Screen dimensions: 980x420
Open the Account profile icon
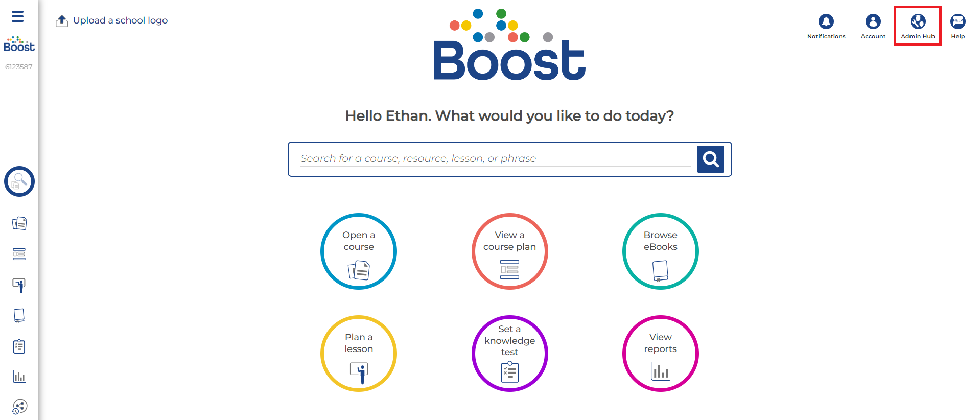click(873, 22)
